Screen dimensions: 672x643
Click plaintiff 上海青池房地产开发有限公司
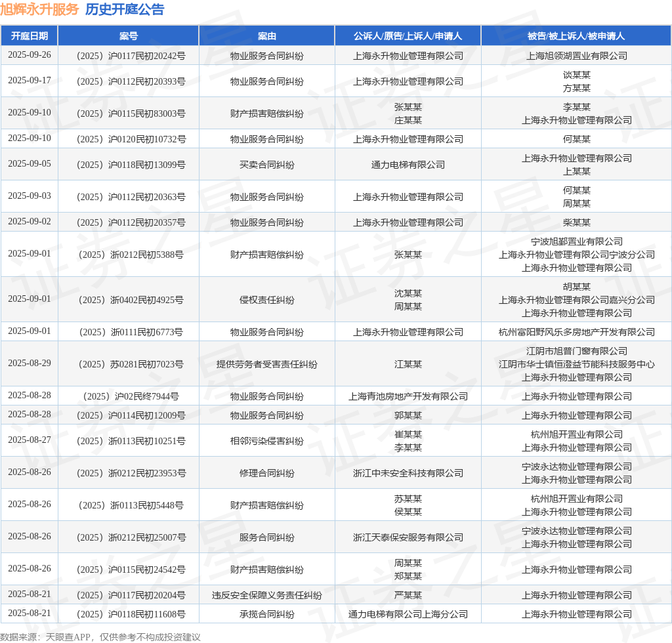[x=408, y=397]
